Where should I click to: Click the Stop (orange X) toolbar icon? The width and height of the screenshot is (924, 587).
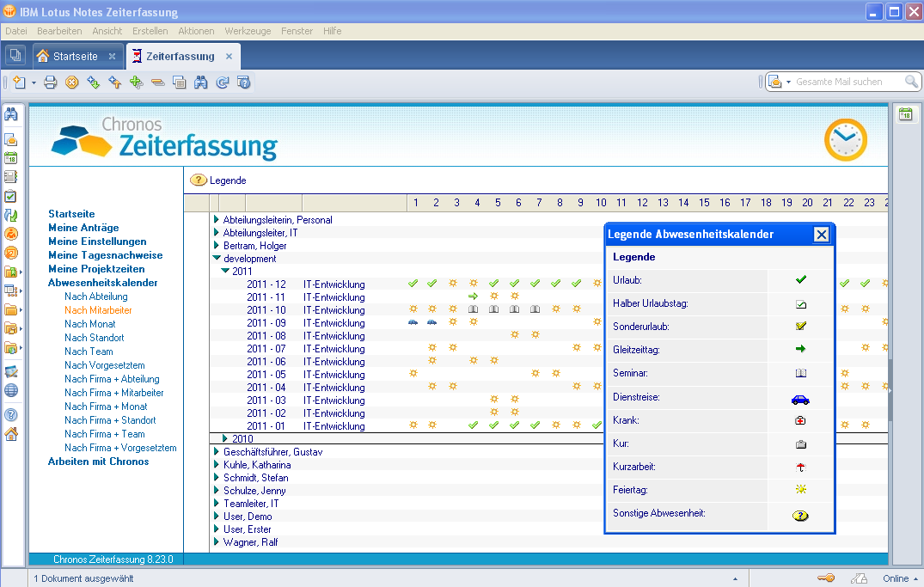pos(72,83)
